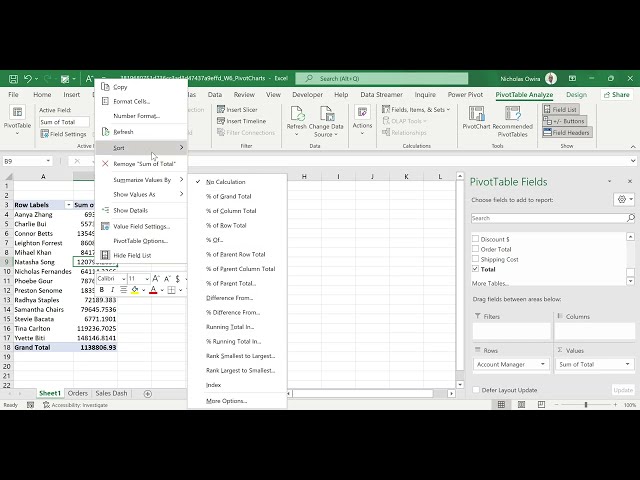640x480 pixels.
Task: Switch to the Orders sheet tab
Action: [78, 393]
